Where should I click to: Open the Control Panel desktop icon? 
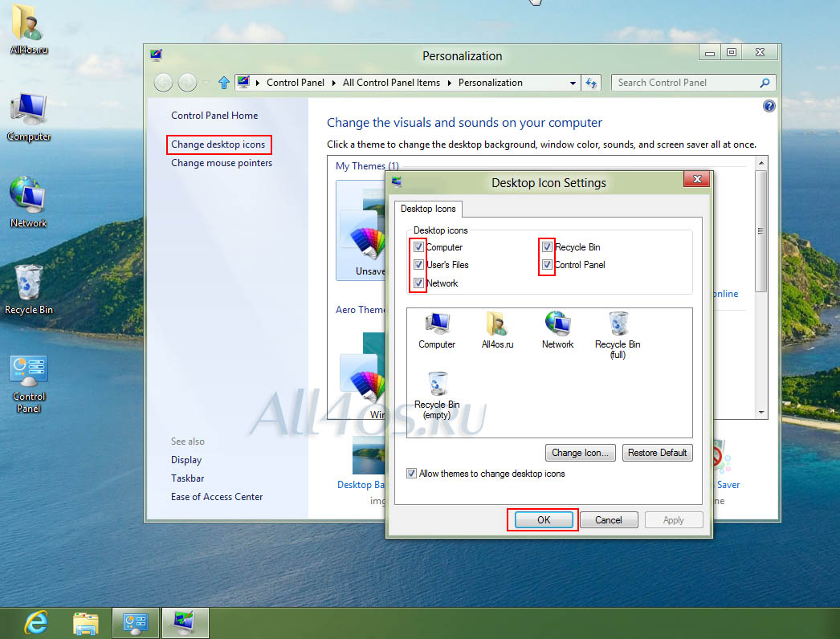point(28,384)
